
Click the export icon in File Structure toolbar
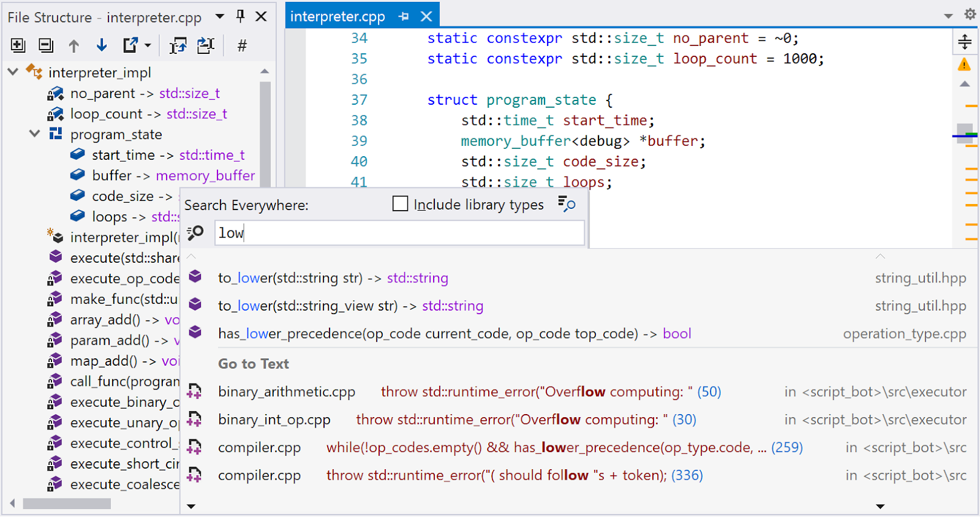coord(130,45)
